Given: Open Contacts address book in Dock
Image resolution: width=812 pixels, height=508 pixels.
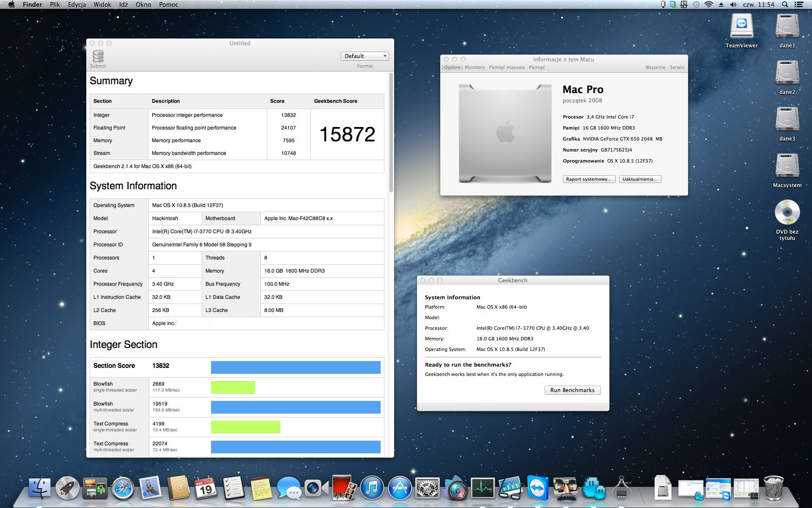Looking at the screenshot, I should [x=178, y=488].
